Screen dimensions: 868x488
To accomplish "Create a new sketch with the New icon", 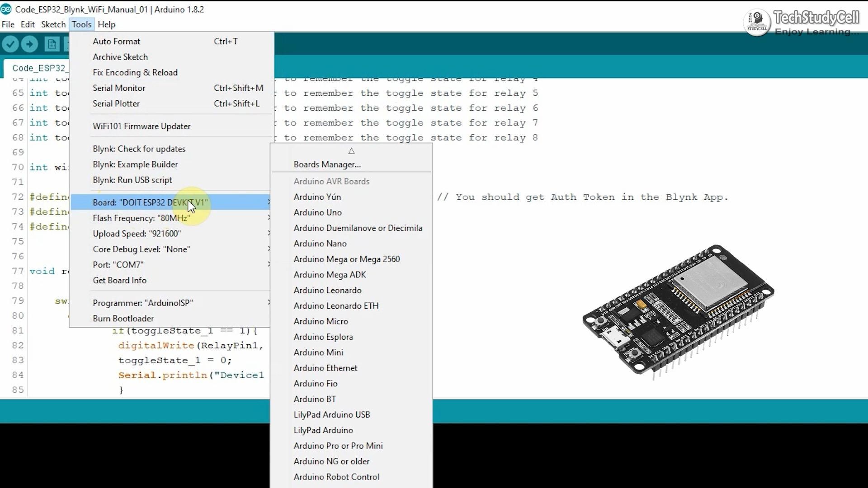I will pos(52,44).
